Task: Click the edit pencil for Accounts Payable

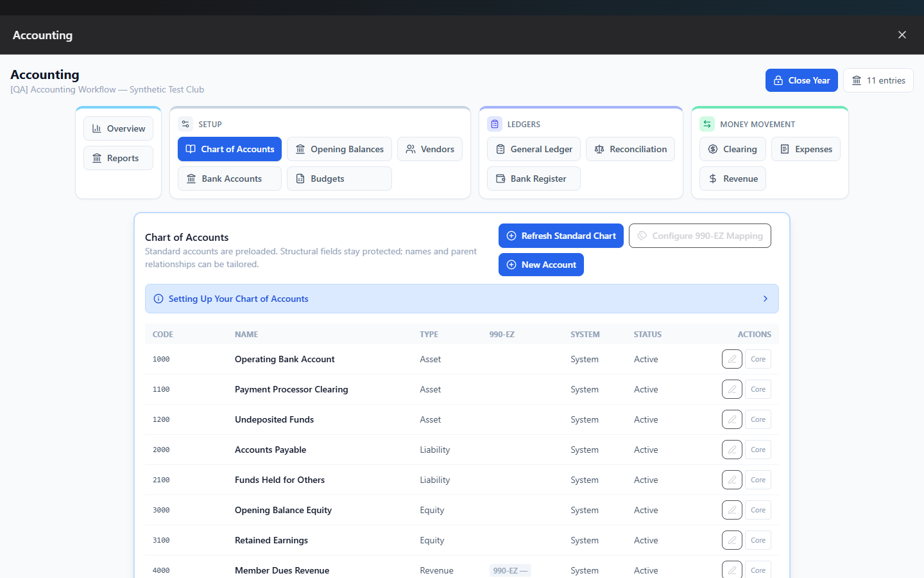Action: pos(732,450)
